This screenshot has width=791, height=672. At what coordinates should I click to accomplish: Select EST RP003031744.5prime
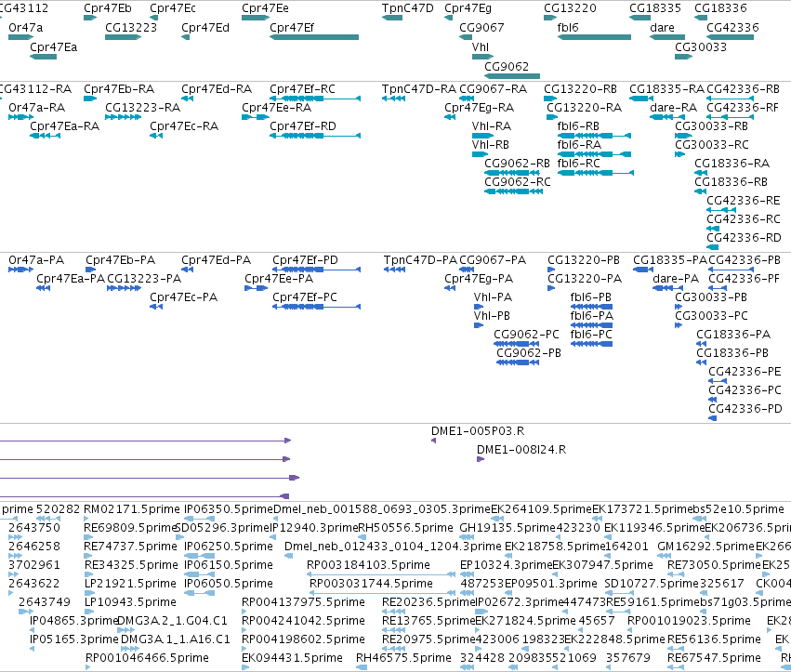(382, 593)
